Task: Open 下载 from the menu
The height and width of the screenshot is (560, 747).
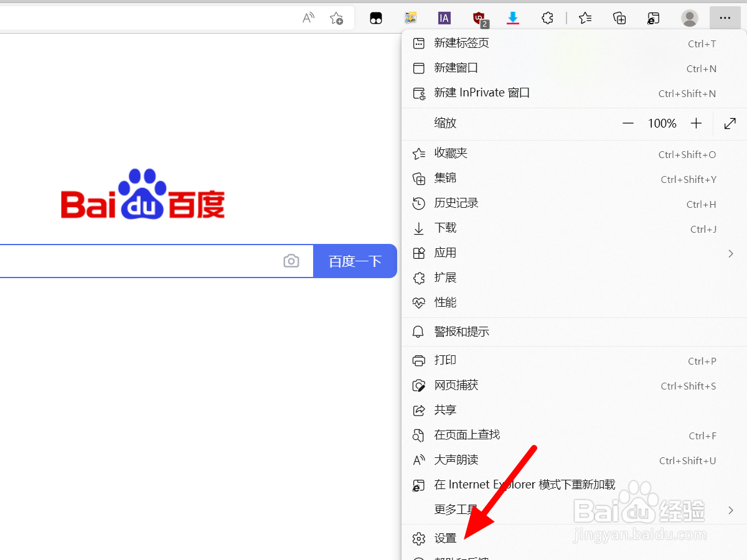Action: tap(574, 228)
